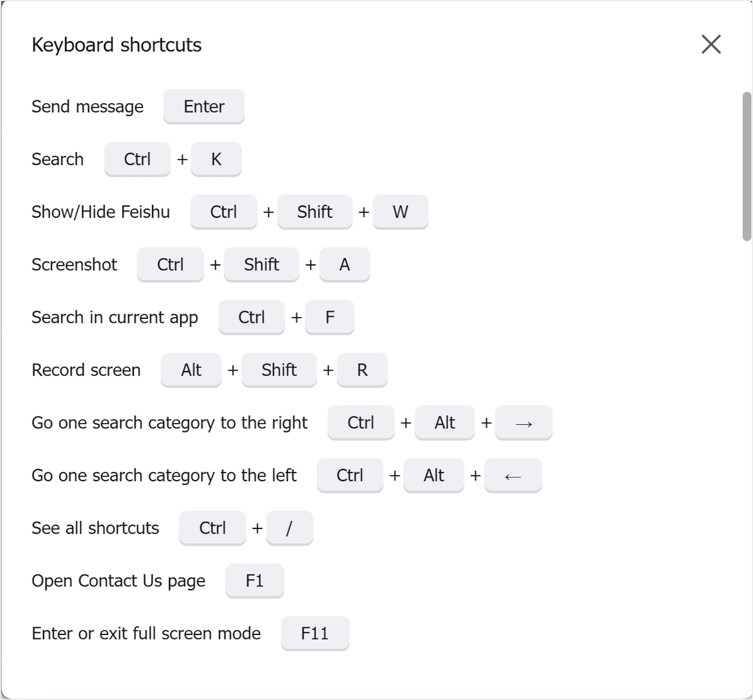Click the right arrow keycap for search category

[524, 423]
